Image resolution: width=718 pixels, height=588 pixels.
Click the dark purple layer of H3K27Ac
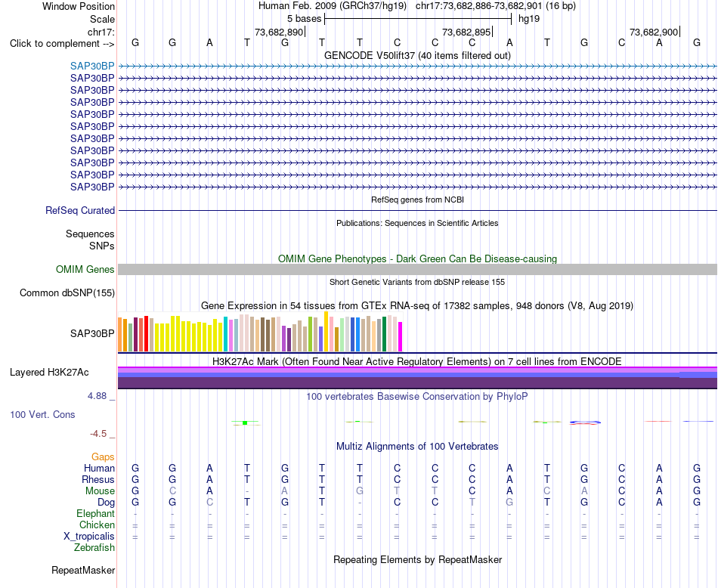click(x=417, y=383)
